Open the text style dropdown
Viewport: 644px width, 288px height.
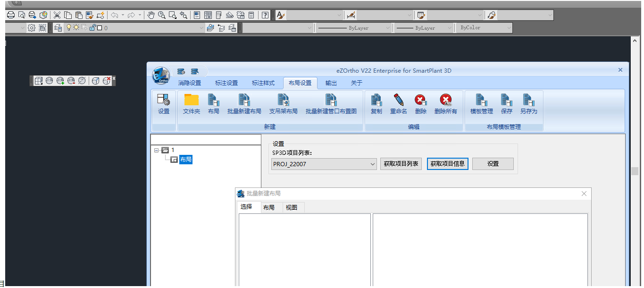click(315, 15)
